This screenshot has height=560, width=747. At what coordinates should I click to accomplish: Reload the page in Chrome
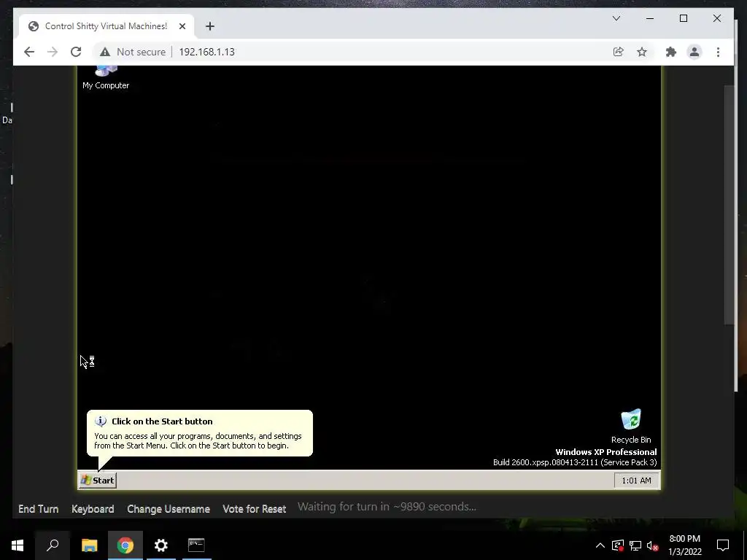pos(76,52)
